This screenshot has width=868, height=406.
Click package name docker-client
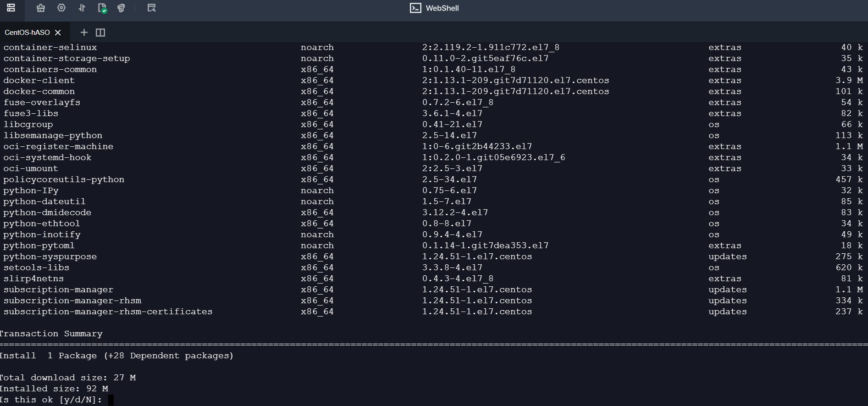(x=39, y=80)
